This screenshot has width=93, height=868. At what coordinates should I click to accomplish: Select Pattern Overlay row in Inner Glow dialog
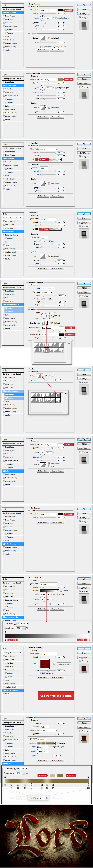pyautogui.click(x=13, y=255)
